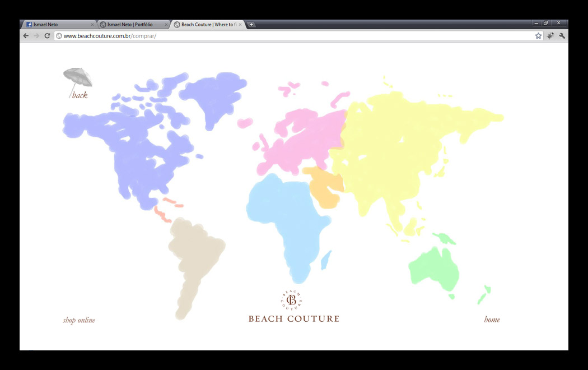Image resolution: width=588 pixels, height=370 pixels.
Task: Select New Zealand on the map
Action: point(484,294)
